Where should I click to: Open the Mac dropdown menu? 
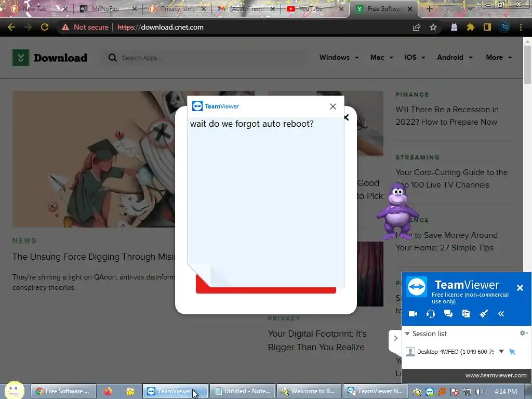click(x=382, y=57)
